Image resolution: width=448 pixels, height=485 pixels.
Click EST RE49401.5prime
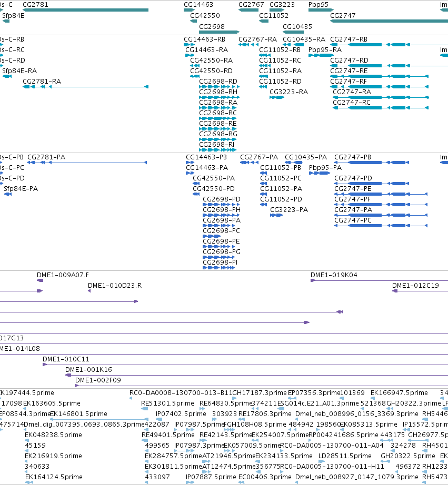coord(168,435)
